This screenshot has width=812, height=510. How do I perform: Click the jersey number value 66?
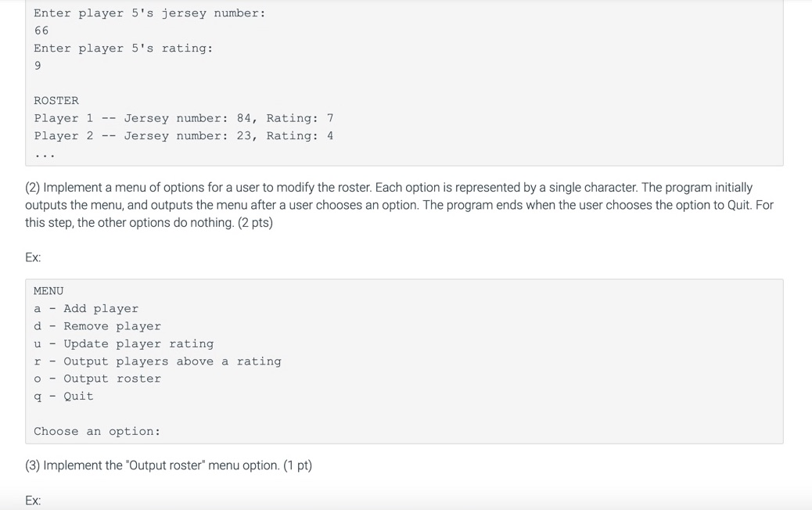click(x=41, y=31)
